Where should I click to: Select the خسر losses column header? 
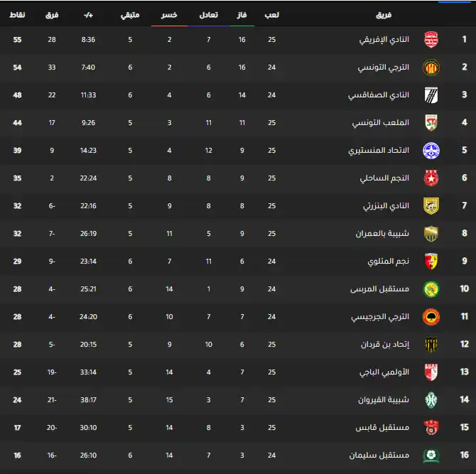(x=169, y=15)
